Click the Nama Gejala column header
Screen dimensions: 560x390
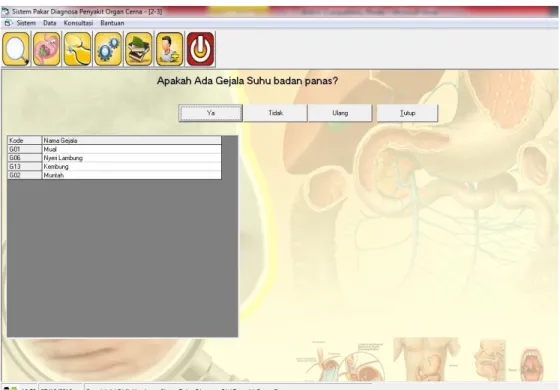[x=132, y=140]
